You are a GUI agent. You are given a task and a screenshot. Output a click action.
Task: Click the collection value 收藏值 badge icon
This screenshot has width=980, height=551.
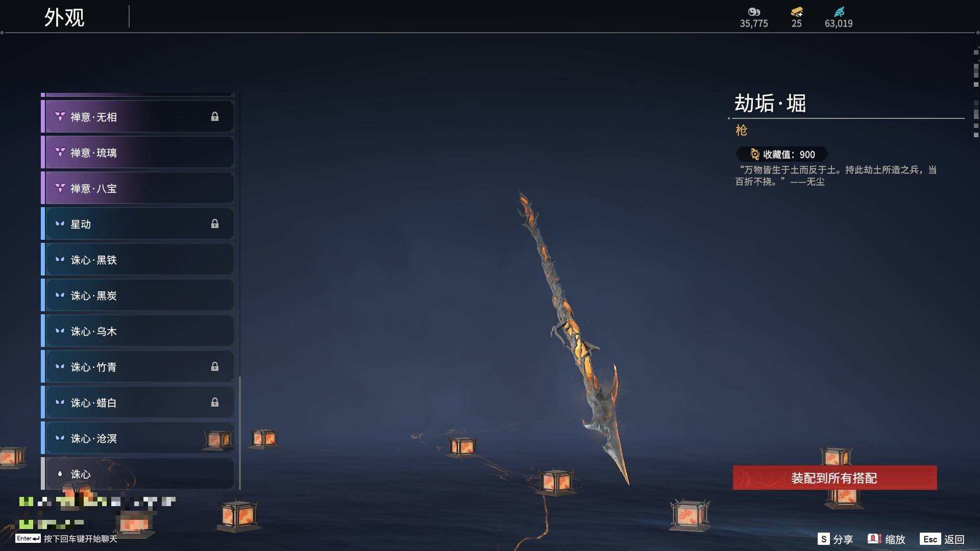(x=754, y=154)
